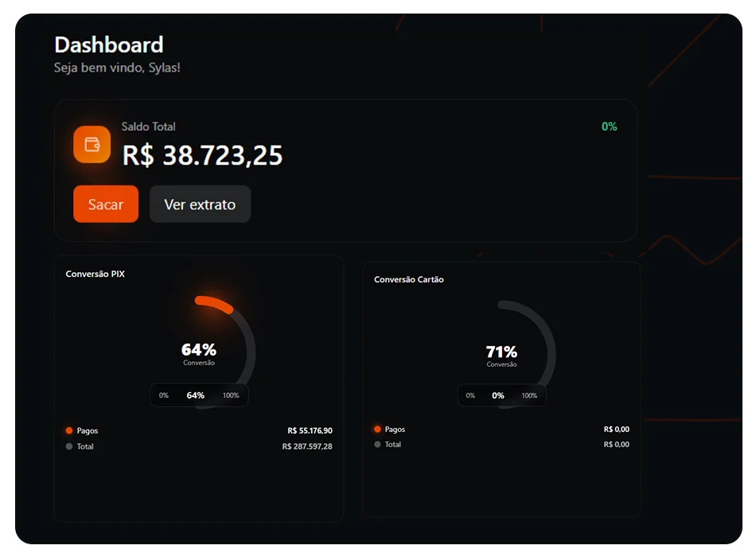This screenshot has height=557, width=756.
Task: Click the R$ 287.597,28 total amount
Action: (307, 446)
